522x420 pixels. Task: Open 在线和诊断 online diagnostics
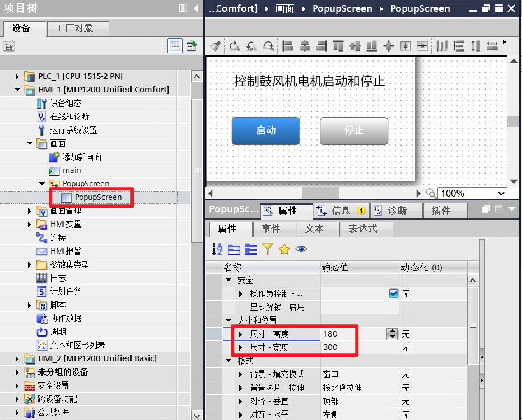point(69,116)
